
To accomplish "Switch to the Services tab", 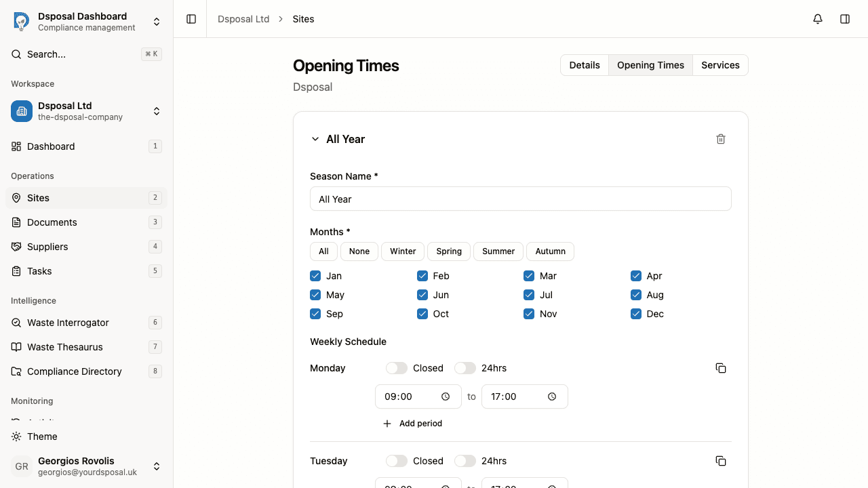I will tap(720, 65).
